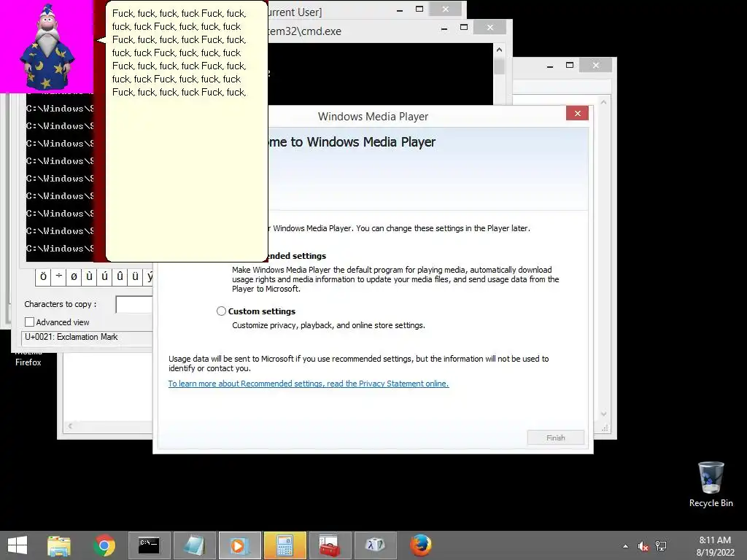Select the ö character in Character Map
Viewport: 747px width, 560px height.
(x=43, y=276)
